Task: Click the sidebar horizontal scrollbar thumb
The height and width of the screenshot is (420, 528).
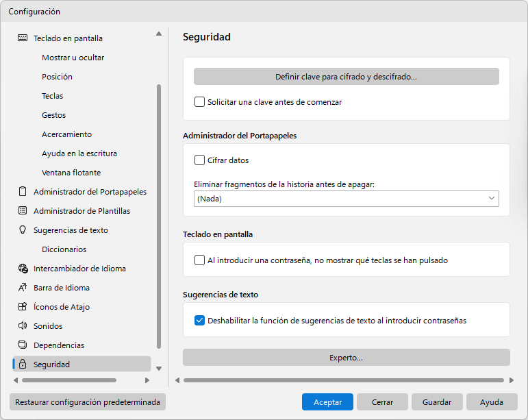Action: [69, 380]
